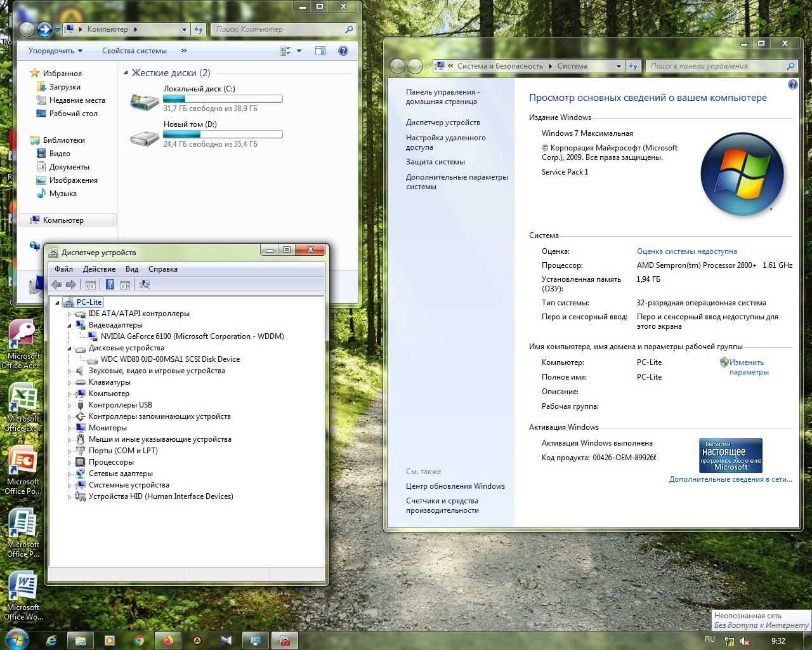Viewport: 812px width, 650px height.
Task: Toggle the preview pane in Explorer toolbar
Action: click(320, 51)
